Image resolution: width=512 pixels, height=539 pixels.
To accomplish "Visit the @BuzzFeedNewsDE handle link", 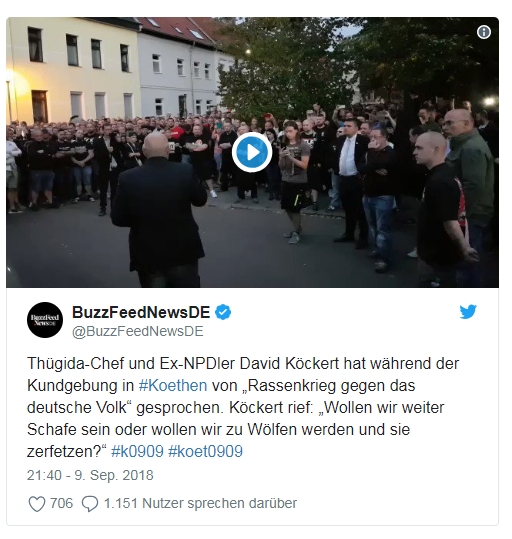I will tap(138, 331).
